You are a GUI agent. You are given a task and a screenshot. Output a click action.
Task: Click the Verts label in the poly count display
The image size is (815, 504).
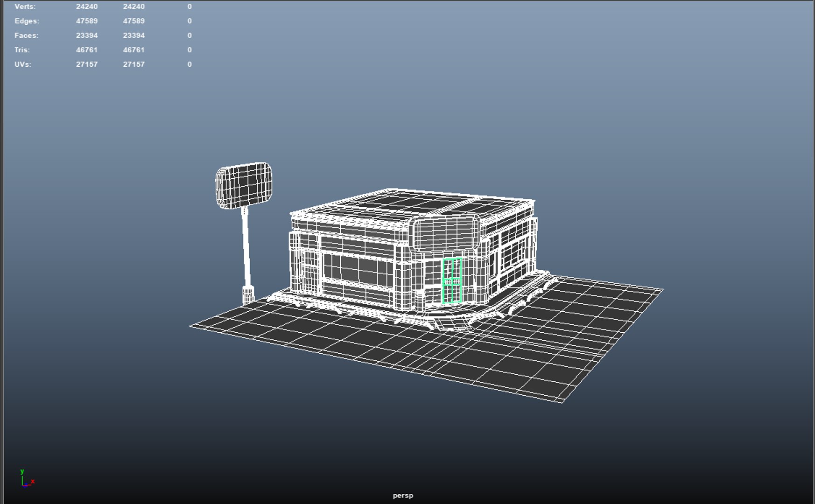coord(25,7)
